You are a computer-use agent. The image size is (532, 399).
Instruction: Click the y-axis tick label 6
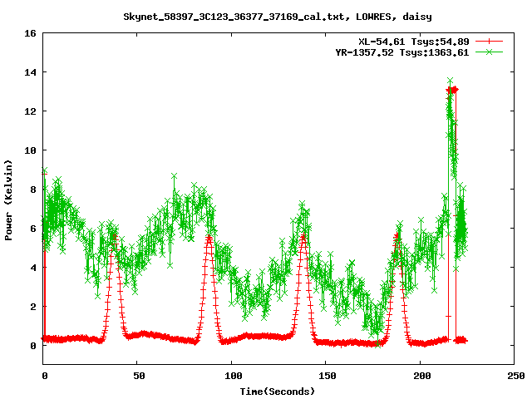[x=33, y=229]
